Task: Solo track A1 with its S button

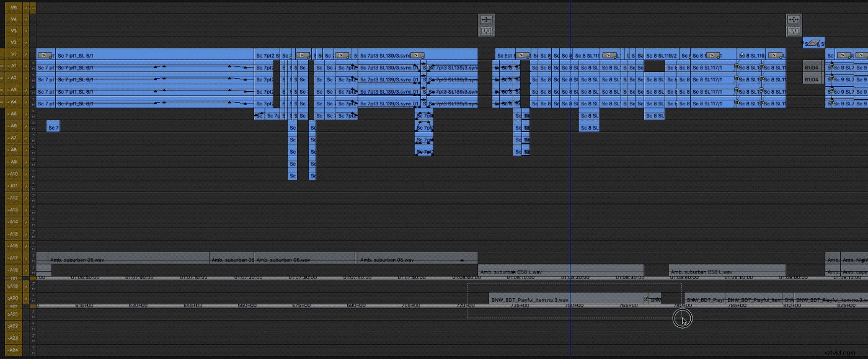Action: [x=32, y=63]
